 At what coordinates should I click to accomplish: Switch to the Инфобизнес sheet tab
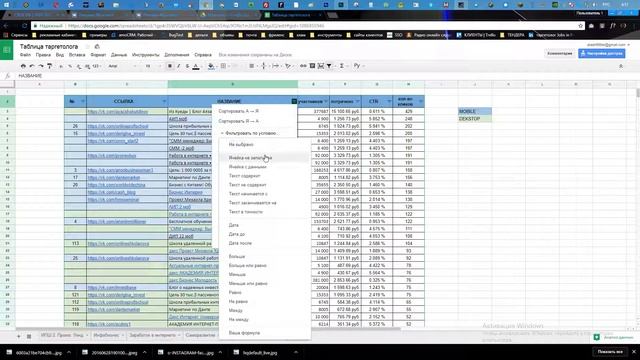click(108, 335)
